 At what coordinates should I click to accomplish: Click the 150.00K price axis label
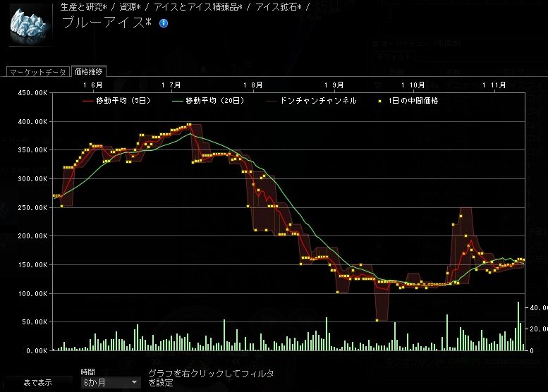point(32,265)
